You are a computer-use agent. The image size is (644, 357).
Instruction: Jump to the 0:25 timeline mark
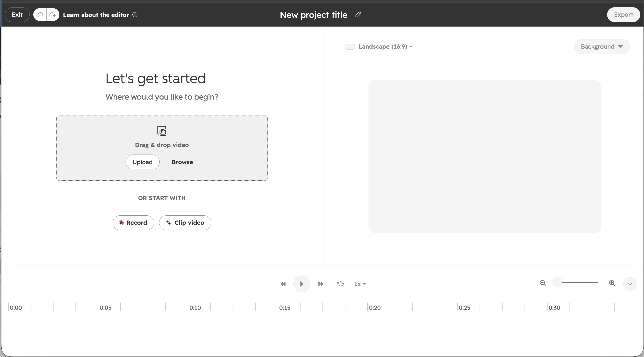click(464, 308)
